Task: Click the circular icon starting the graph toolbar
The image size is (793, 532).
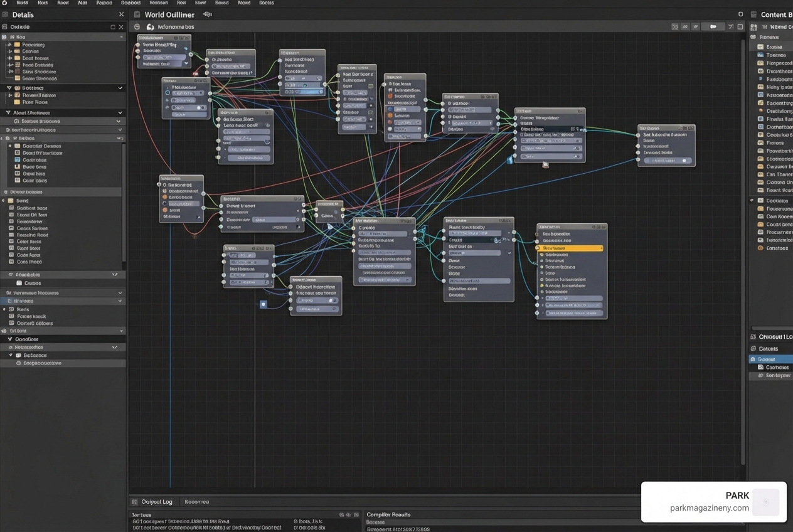Action: coord(137,27)
